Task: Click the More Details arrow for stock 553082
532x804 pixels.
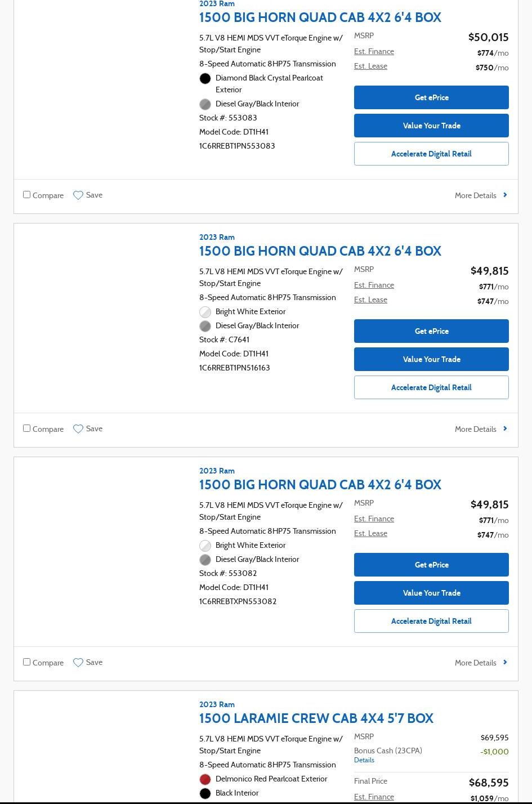Action: pos(505,663)
